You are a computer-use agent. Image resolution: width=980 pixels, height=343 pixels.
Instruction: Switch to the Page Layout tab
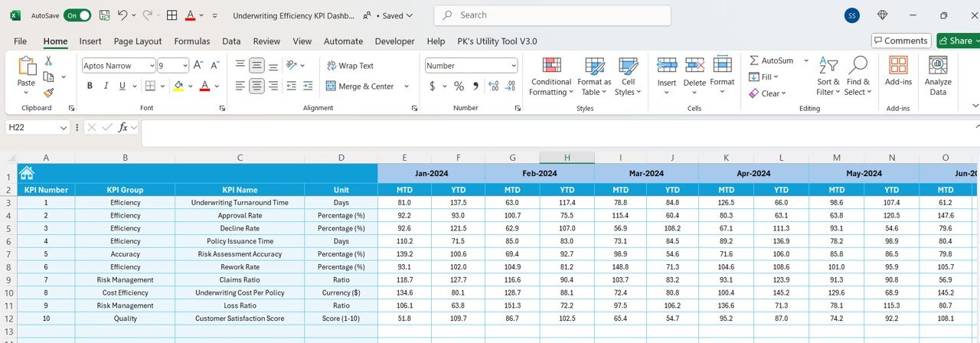pyautogui.click(x=138, y=41)
